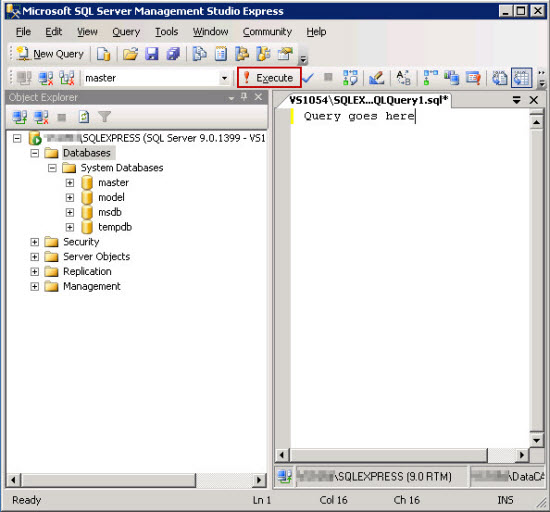Expand the Management folder
550x512 pixels.
point(34,287)
